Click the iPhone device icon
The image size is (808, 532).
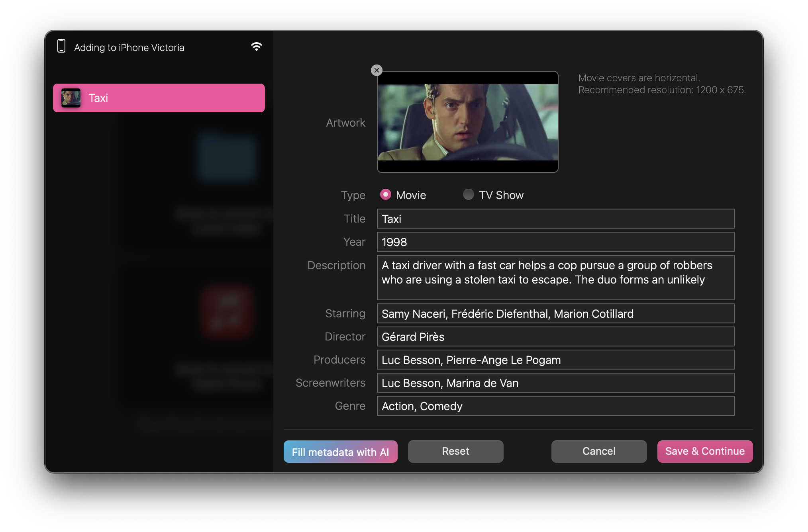click(x=61, y=46)
